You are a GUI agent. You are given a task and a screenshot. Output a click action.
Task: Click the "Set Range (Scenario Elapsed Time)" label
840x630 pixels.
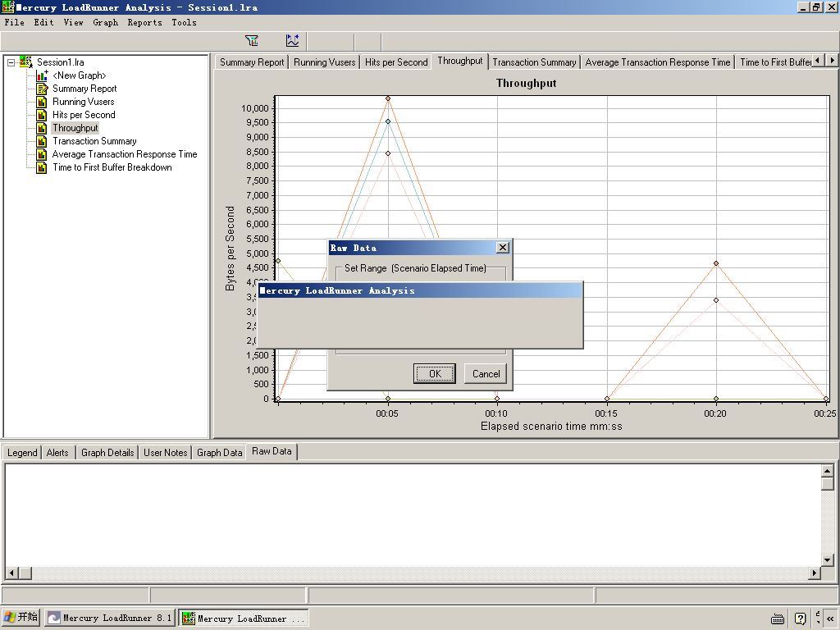pos(415,268)
